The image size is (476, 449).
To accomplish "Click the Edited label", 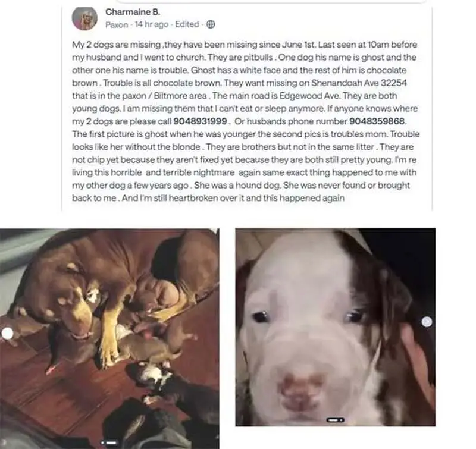I will [187, 24].
